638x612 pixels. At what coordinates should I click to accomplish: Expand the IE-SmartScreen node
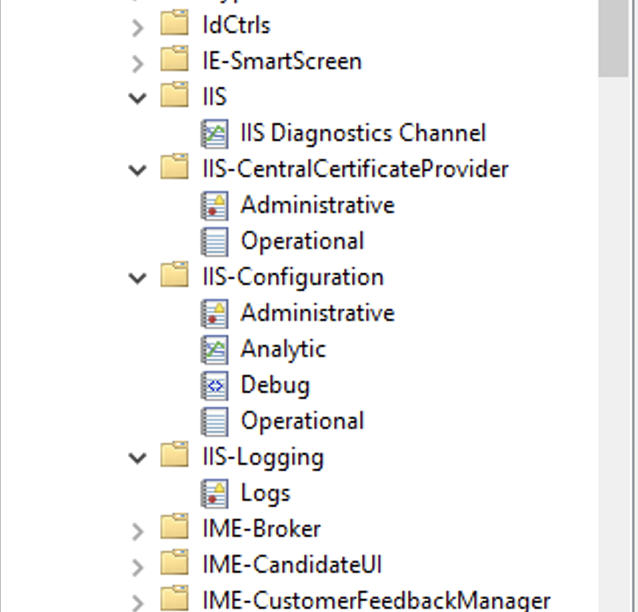click(x=138, y=64)
